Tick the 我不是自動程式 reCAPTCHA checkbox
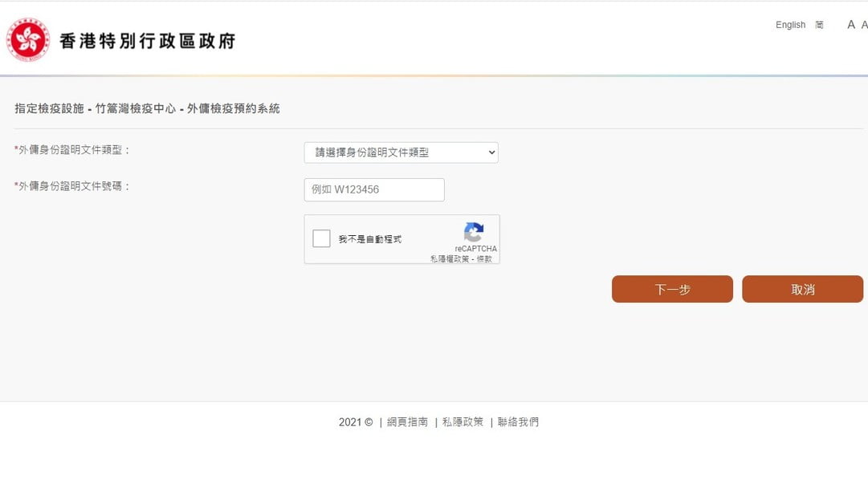 [x=321, y=238]
